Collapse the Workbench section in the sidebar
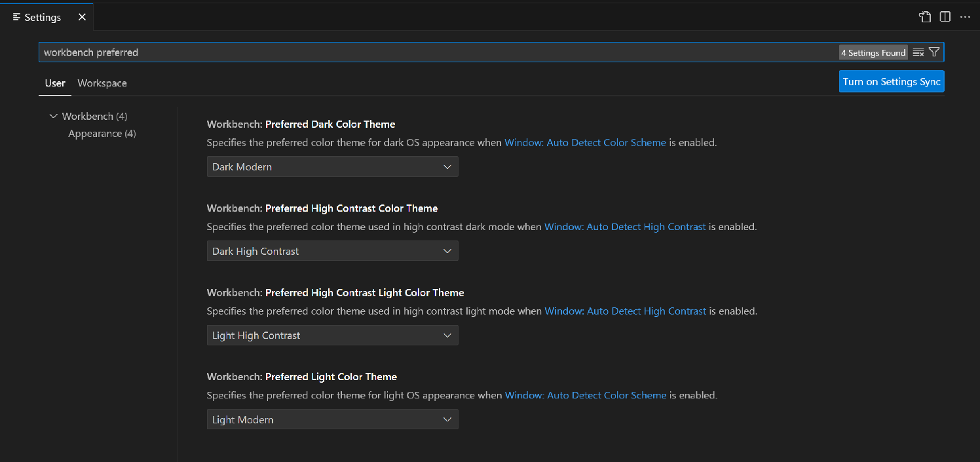 [x=54, y=116]
